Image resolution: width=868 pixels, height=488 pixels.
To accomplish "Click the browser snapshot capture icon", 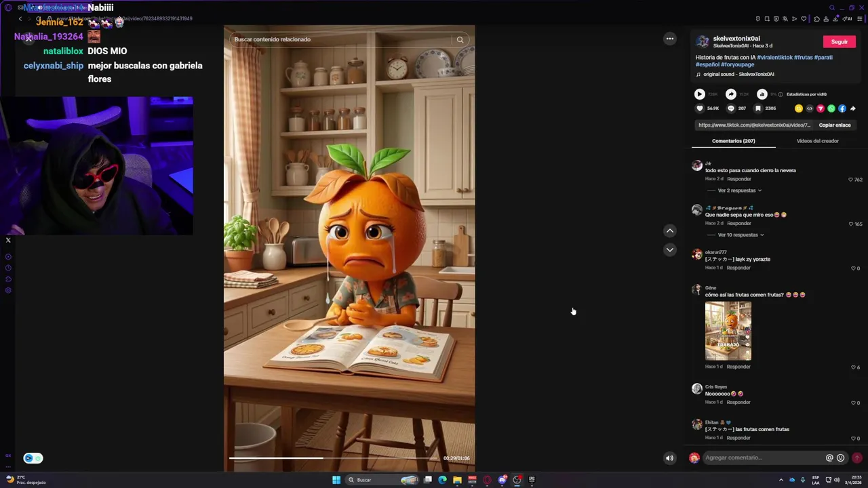I will [x=767, y=19].
